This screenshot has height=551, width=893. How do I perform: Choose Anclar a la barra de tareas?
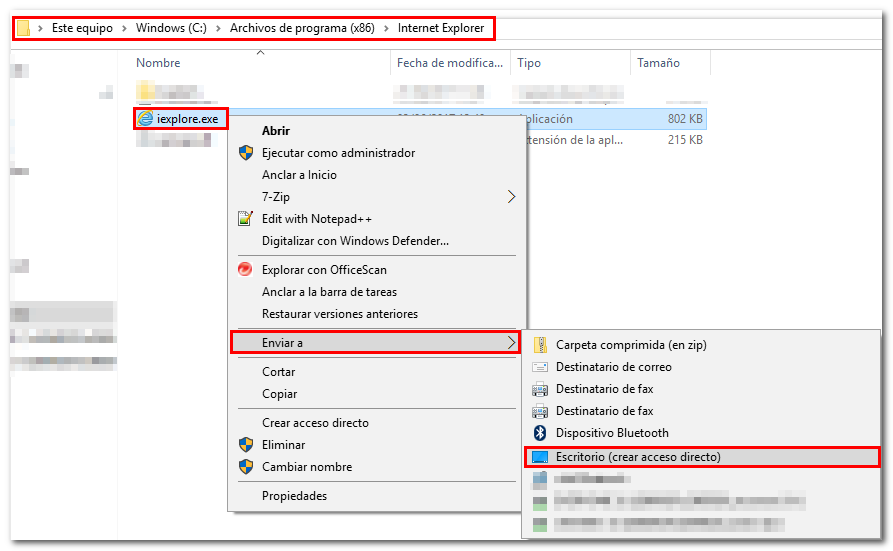[329, 292]
